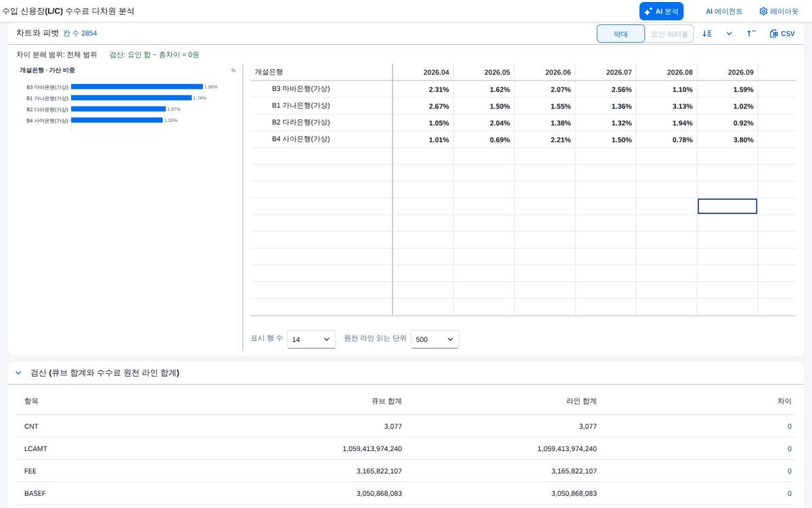This screenshot has height=508, width=812.
Task: Click the 2026.06 column header
Action: click(x=545, y=72)
